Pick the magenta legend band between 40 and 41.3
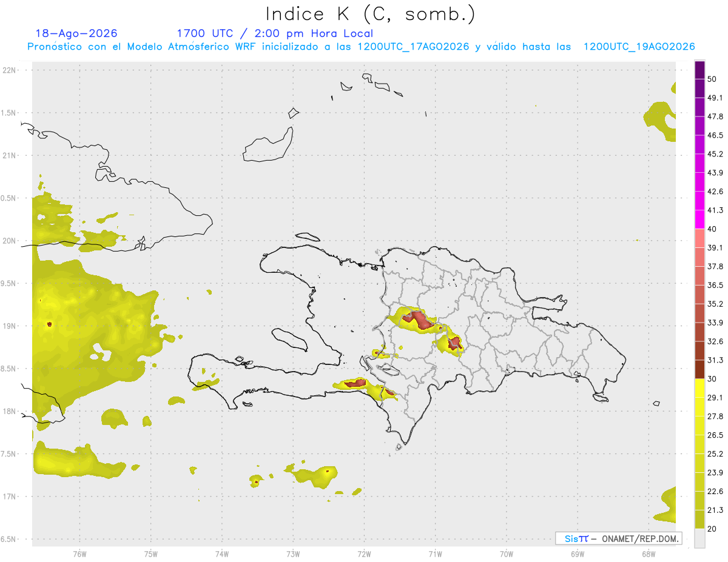 pyautogui.click(x=699, y=219)
